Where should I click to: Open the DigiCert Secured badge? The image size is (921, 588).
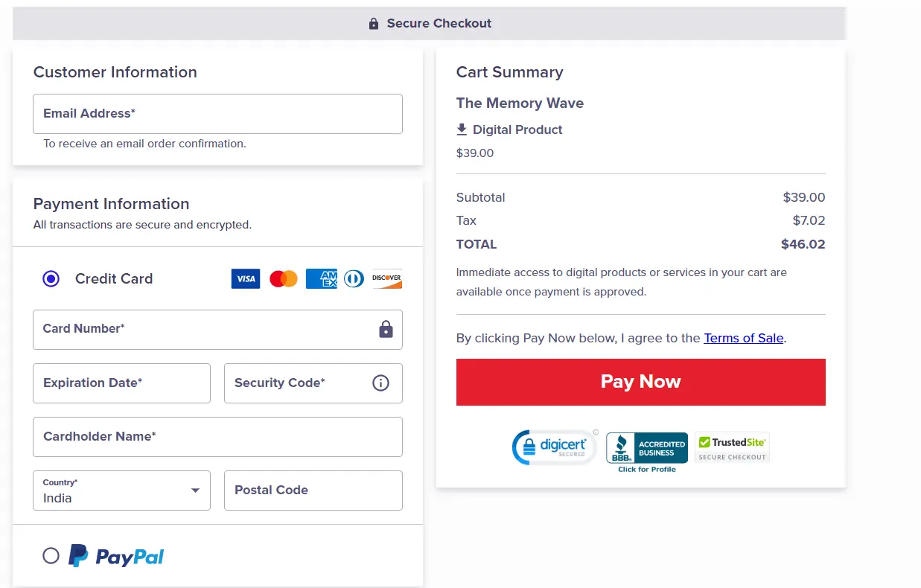555,447
